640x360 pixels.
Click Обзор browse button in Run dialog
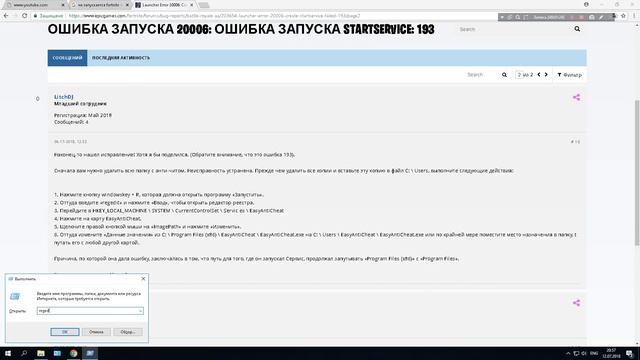click(x=128, y=332)
